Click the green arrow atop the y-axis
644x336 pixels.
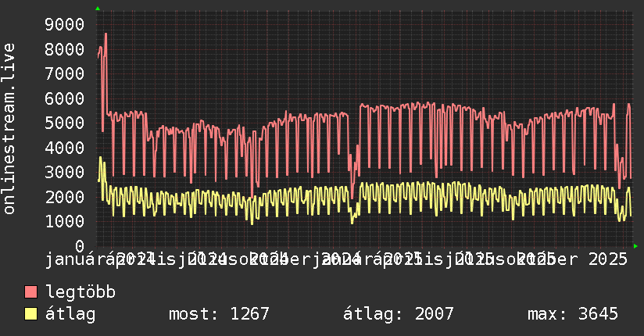tap(98, 9)
